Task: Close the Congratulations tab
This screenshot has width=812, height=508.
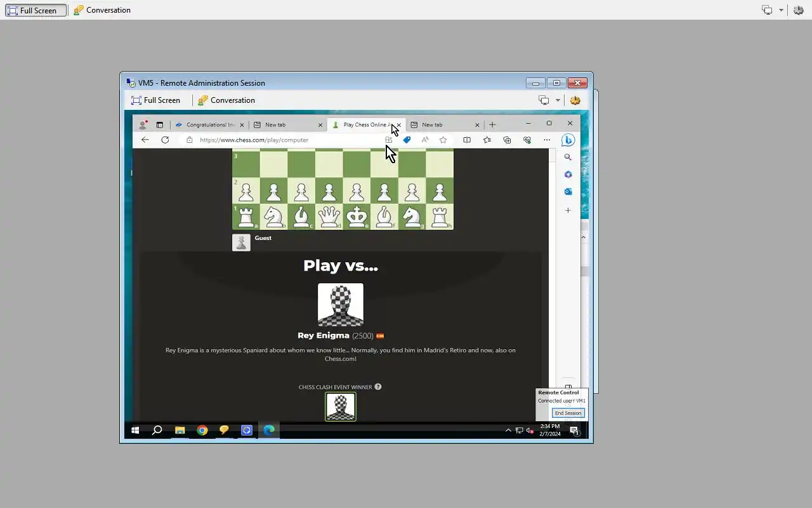Action: point(242,125)
